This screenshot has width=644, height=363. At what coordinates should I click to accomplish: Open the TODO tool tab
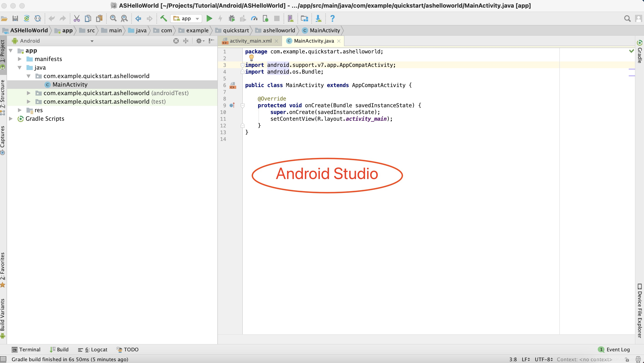point(128,349)
